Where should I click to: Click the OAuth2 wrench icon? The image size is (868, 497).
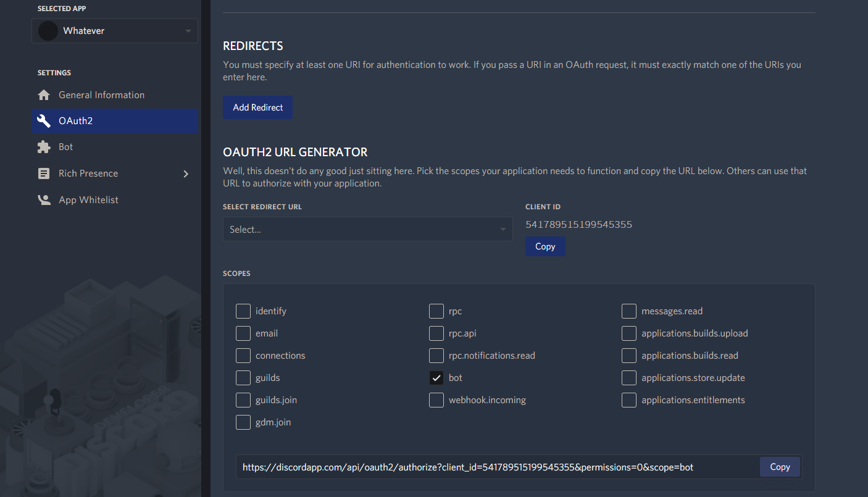coord(44,121)
